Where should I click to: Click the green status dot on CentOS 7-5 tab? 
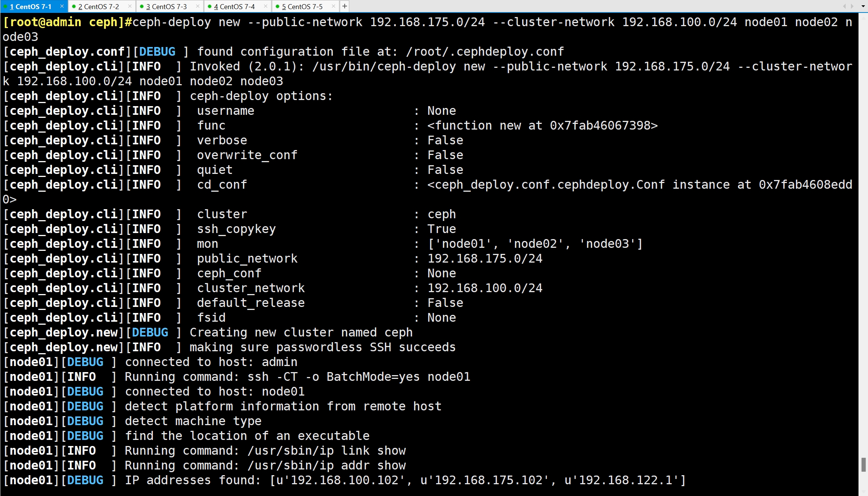coord(277,6)
